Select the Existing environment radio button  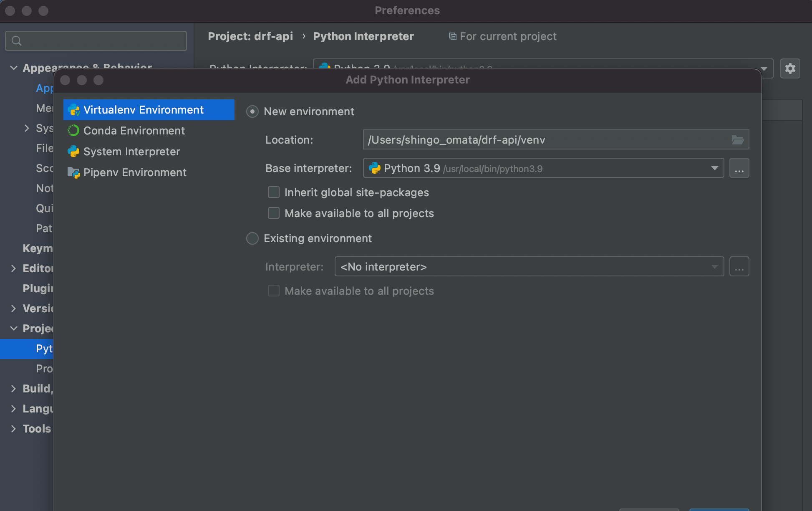252,238
